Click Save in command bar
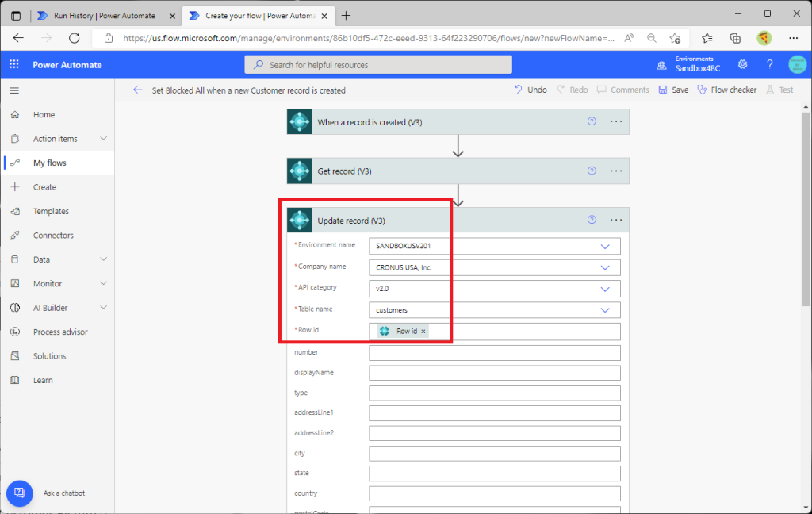 673,90
